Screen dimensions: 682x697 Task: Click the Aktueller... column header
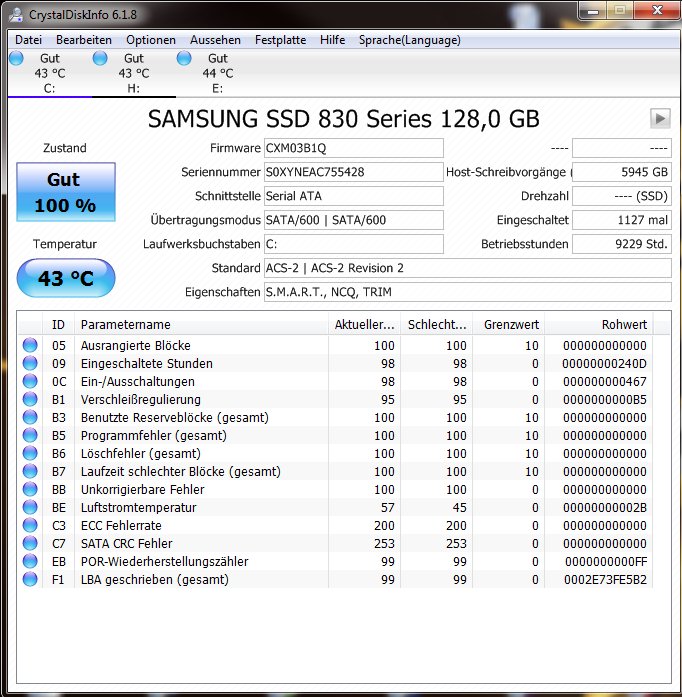point(365,324)
